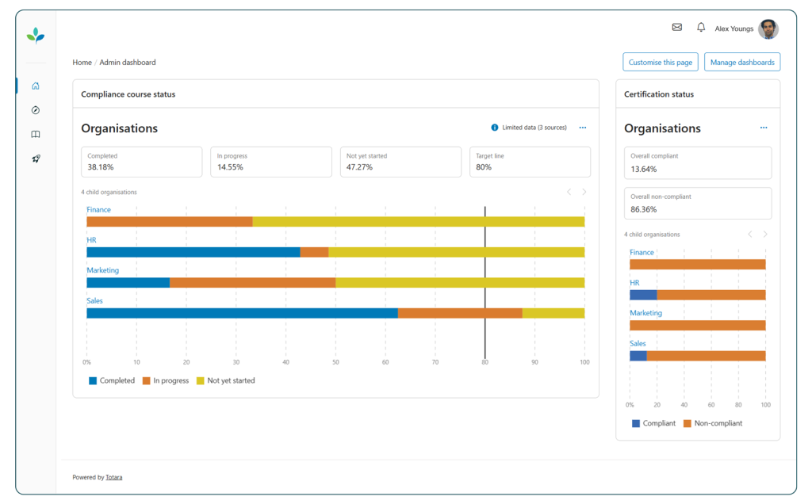Click the Overall non-compliant 86.36% card
Image resolution: width=812 pixels, height=504 pixels.
[x=698, y=204]
